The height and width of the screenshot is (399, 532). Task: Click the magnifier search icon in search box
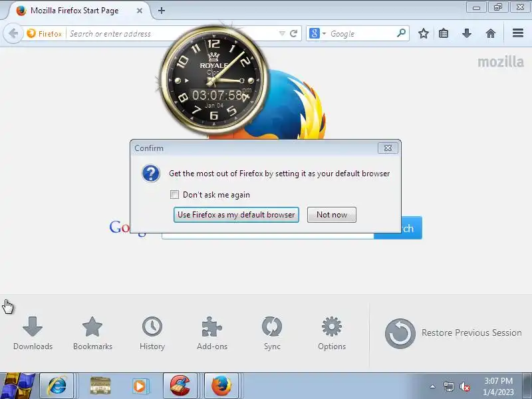402,33
